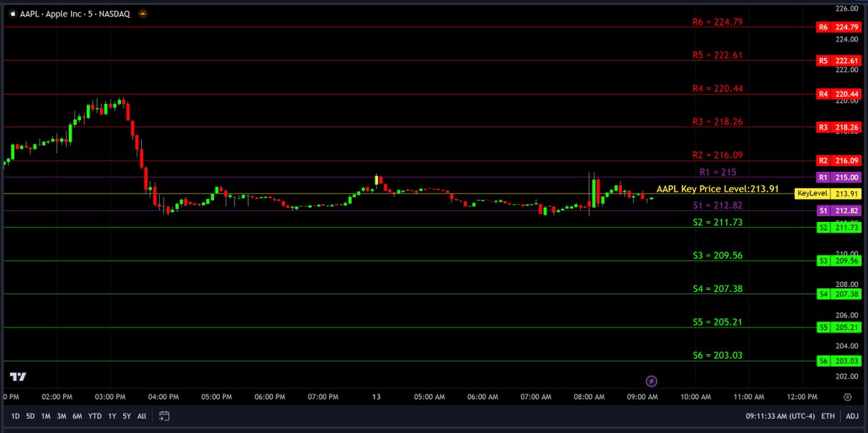Click the Apple company logo in the symbol header

click(x=12, y=13)
